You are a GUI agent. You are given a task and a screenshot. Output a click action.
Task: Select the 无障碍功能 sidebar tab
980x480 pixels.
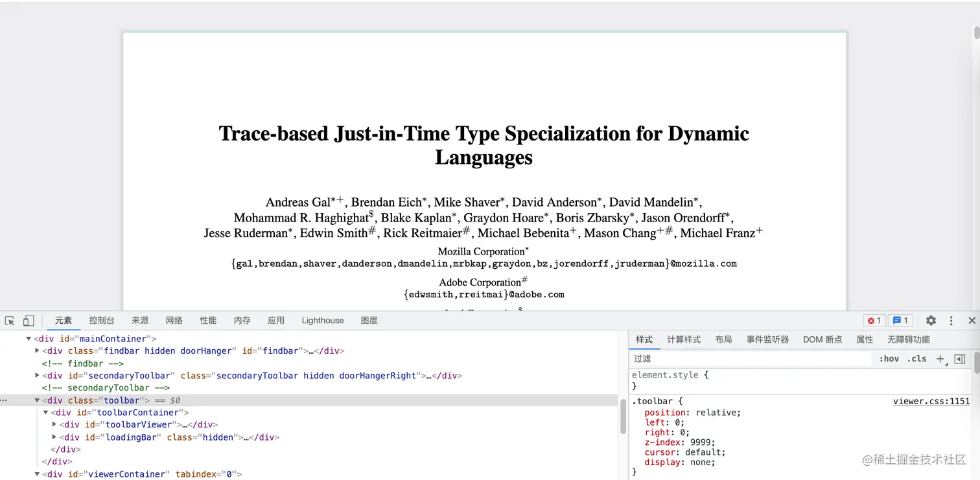point(908,339)
